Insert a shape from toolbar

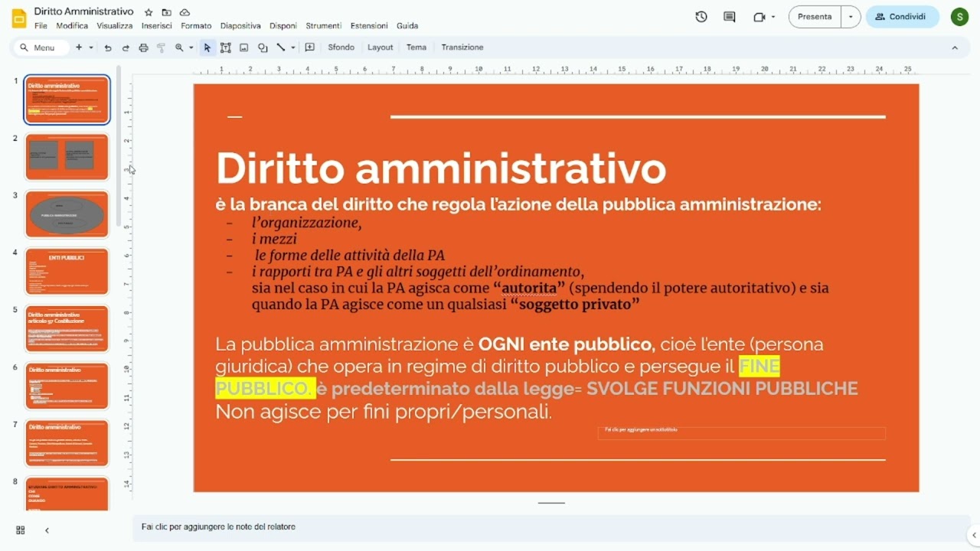pyautogui.click(x=263, y=47)
